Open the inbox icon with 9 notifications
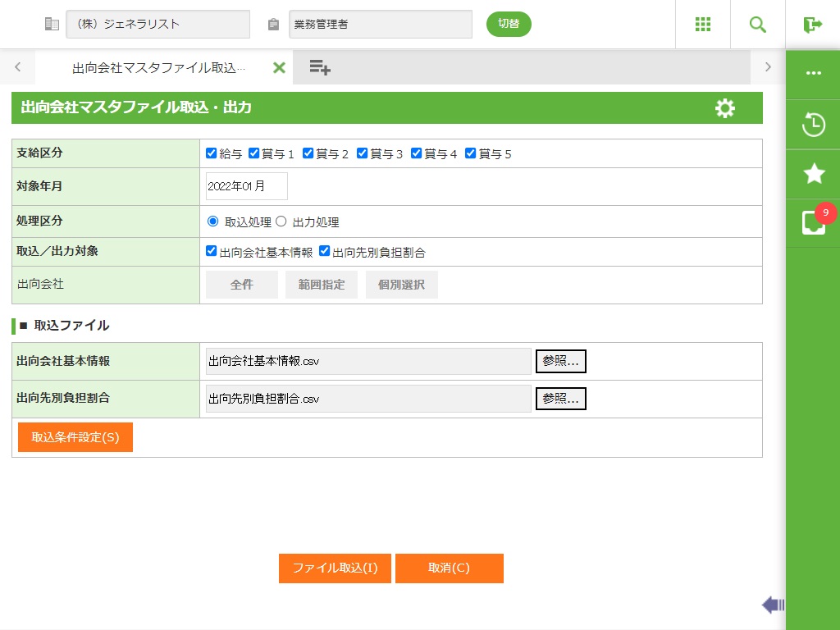Viewport: 840px width, 630px height. coord(813,222)
